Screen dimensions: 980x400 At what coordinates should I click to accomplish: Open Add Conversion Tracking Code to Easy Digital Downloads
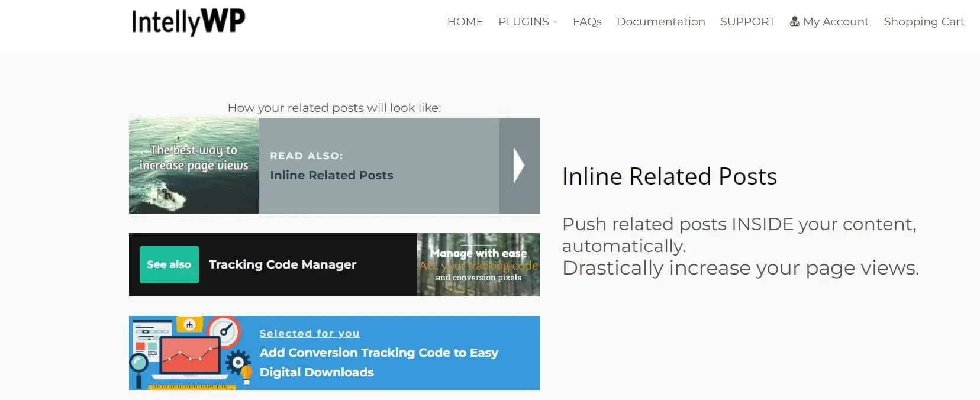(x=379, y=362)
